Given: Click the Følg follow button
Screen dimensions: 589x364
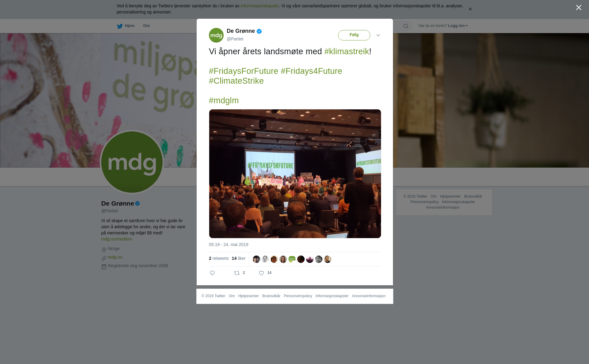Looking at the screenshot, I should tap(354, 35).
